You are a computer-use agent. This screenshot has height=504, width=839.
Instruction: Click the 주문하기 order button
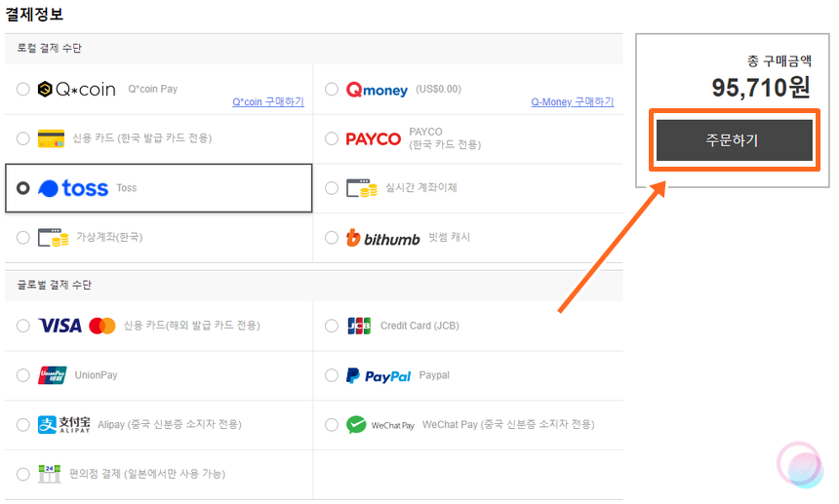pos(734,140)
